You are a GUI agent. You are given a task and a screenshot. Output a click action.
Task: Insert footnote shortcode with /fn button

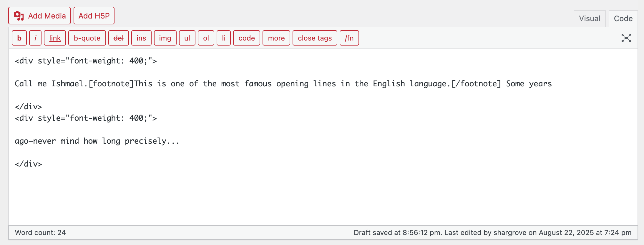349,38
